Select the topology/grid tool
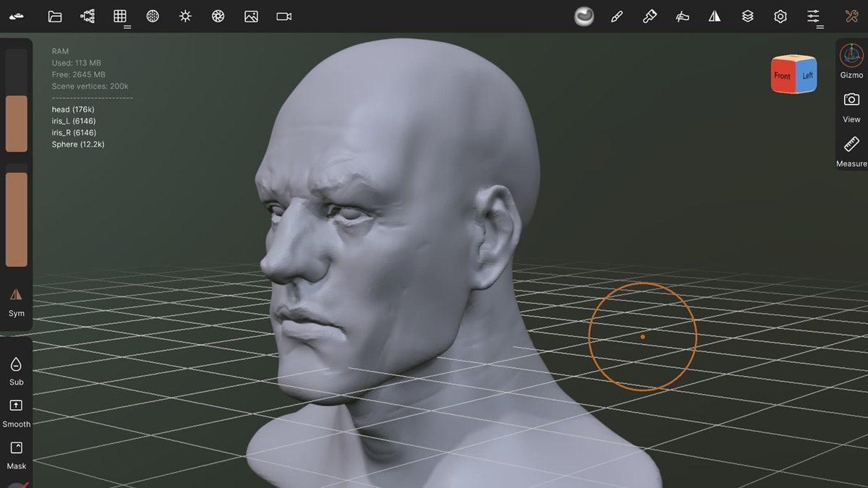 point(120,15)
